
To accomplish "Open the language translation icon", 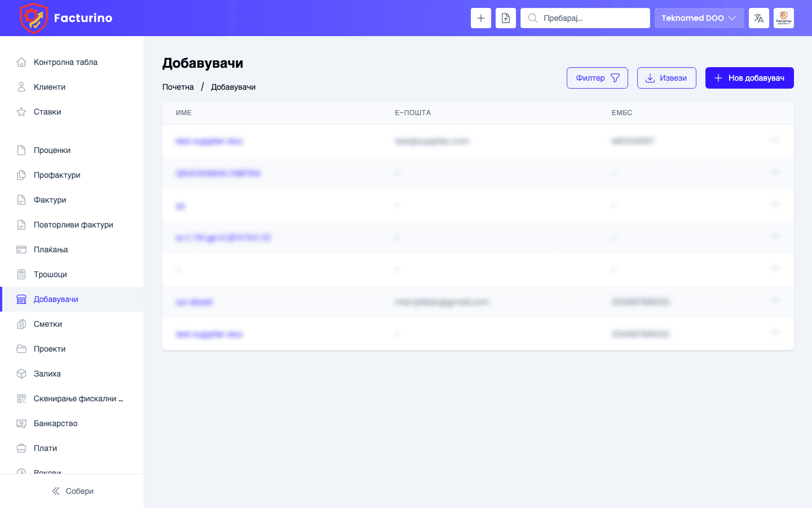I will click(x=758, y=18).
